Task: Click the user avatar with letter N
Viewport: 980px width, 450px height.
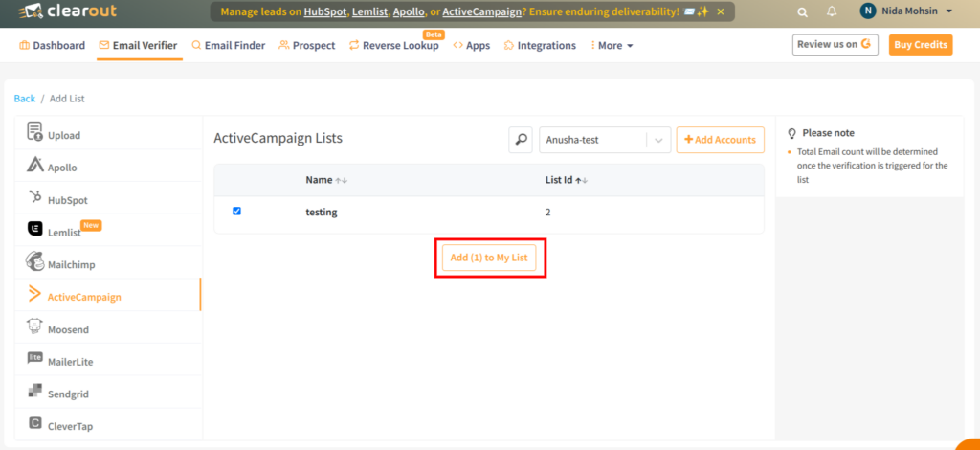Action: point(868,11)
